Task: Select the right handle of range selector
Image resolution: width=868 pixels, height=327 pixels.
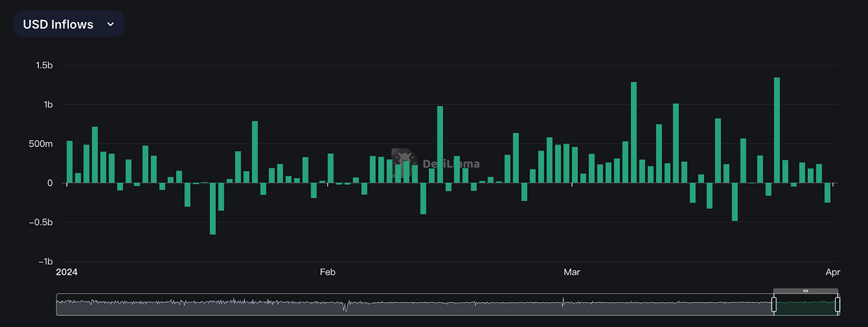Action: point(838,304)
